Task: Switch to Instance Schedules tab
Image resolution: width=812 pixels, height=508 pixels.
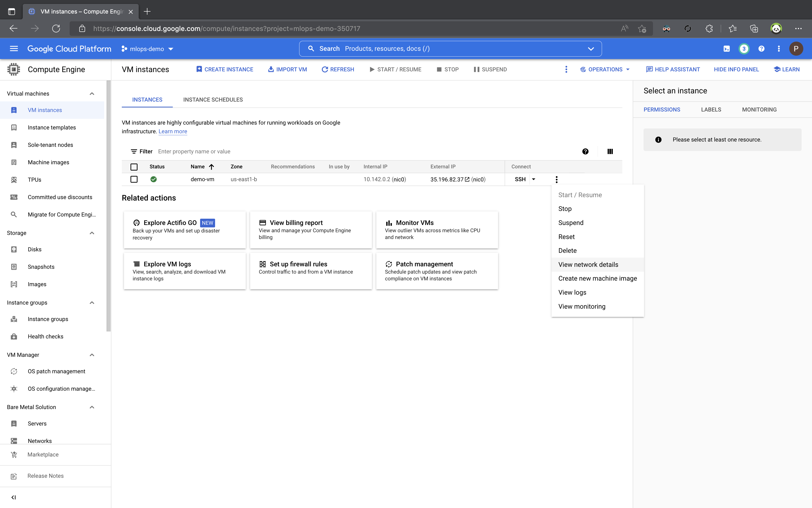Action: click(213, 100)
